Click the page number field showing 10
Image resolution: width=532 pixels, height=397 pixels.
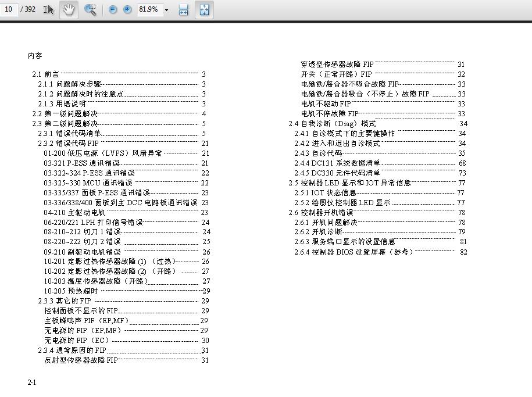[x=9, y=10]
